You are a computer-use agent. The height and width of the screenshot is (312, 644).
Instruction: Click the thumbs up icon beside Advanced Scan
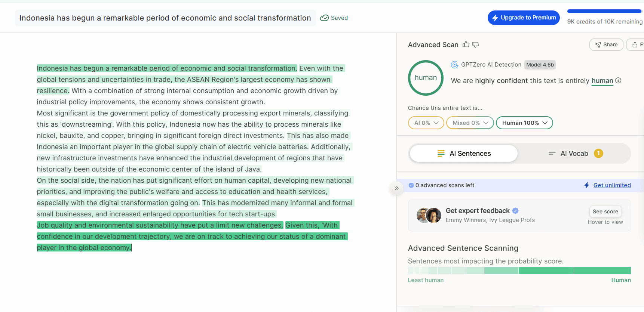466,44
